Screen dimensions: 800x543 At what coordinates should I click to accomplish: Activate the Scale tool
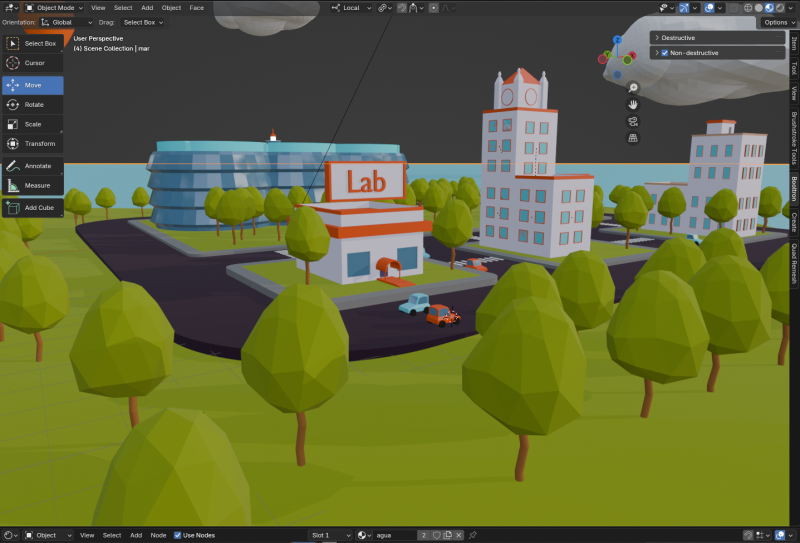coord(33,124)
